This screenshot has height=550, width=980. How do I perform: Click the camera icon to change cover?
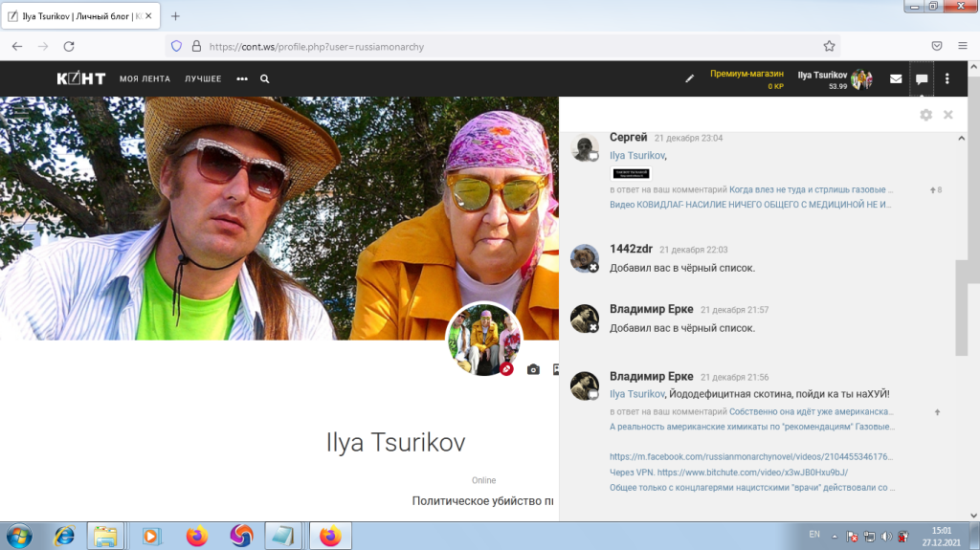click(533, 369)
